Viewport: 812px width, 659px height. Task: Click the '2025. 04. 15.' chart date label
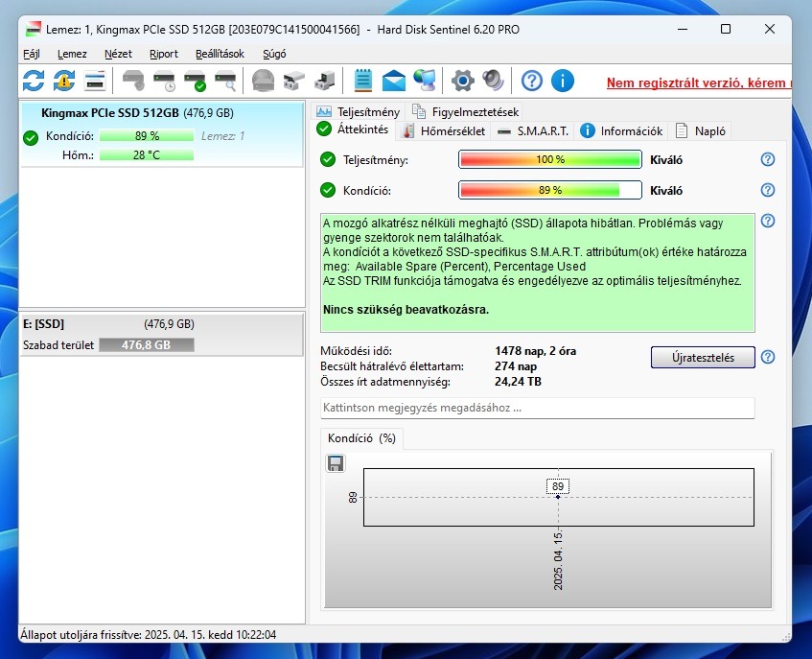pyautogui.click(x=558, y=560)
